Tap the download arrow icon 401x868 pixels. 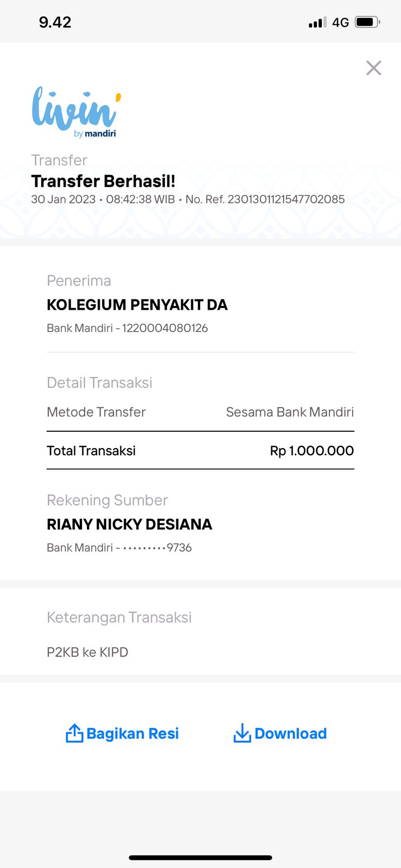242,733
